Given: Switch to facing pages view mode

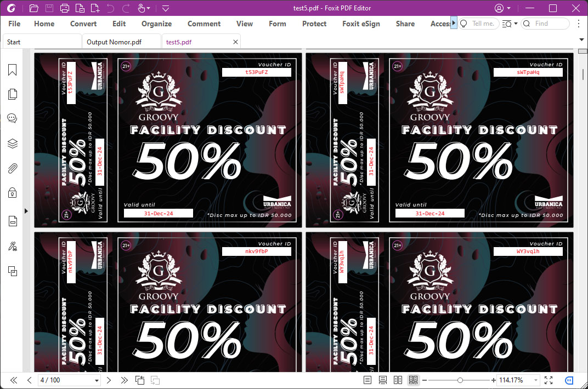Looking at the screenshot, I should coord(398,380).
